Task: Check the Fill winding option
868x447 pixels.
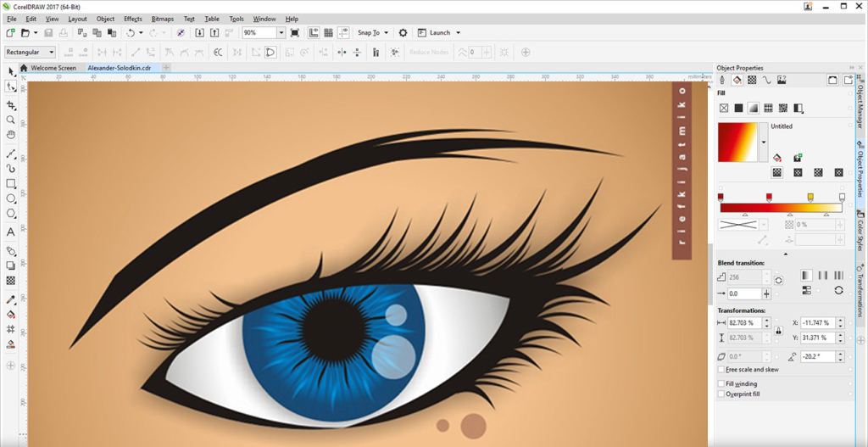Action: click(x=721, y=384)
